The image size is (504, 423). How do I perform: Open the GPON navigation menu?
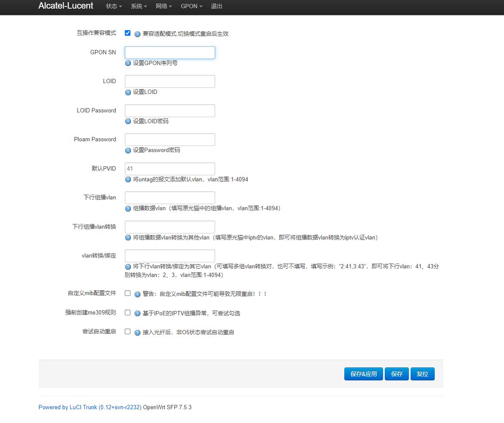coord(191,6)
